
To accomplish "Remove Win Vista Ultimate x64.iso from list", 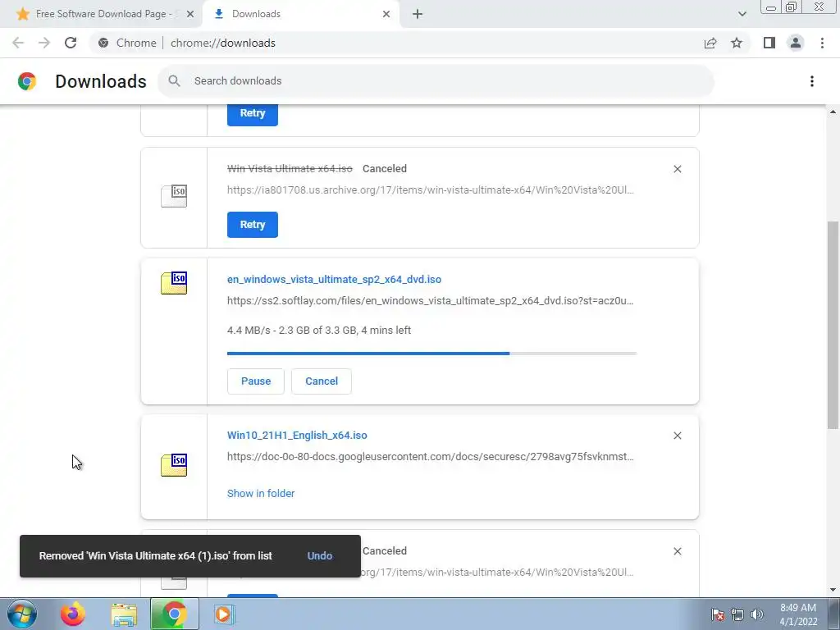I will (x=677, y=169).
